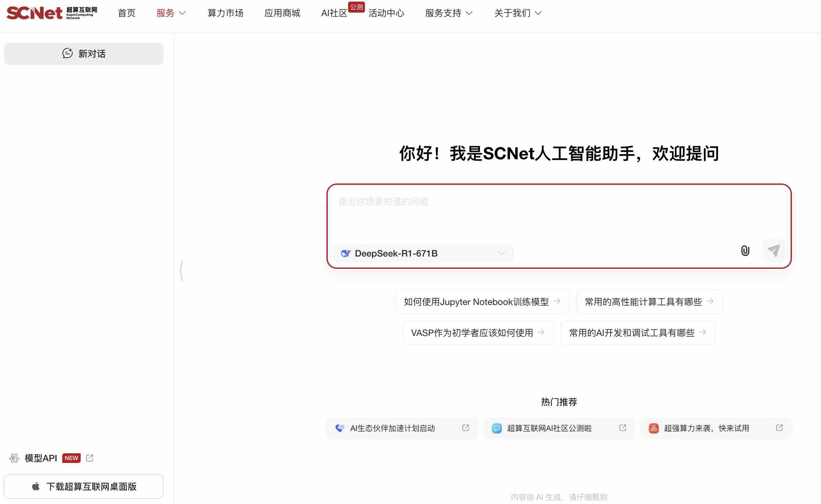
Task: Expand the 服务支持 dropdown menu
Action: pyautogui.click(x=449, y=13)
